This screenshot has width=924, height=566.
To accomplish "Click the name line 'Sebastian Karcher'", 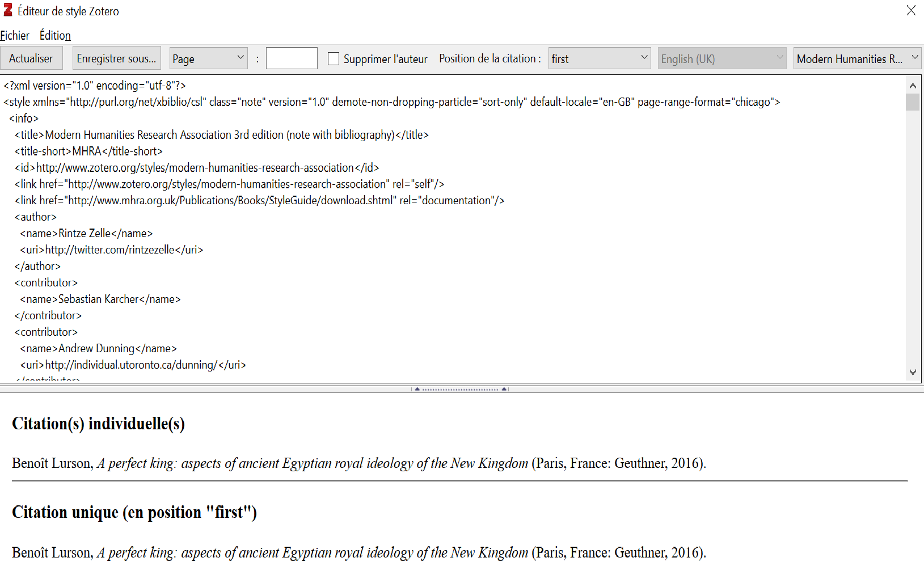I will [x=100, y=299].
